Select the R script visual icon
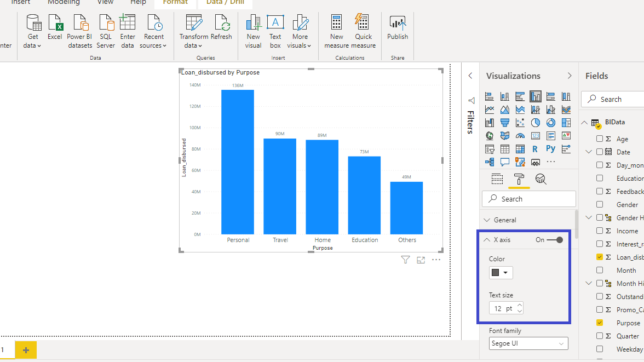Screen dimensions: 644x362 point(536,149)
